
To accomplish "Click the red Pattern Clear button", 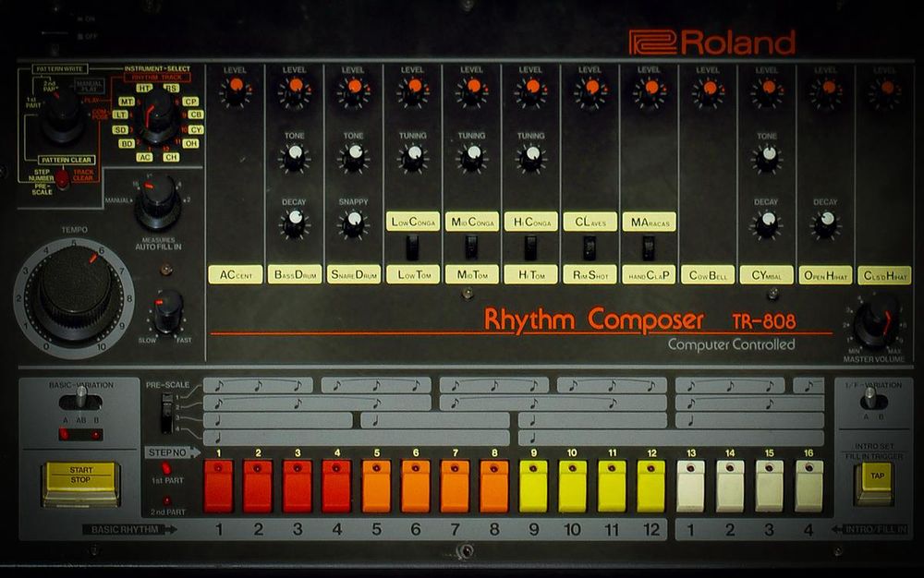I will coord(62,179).
